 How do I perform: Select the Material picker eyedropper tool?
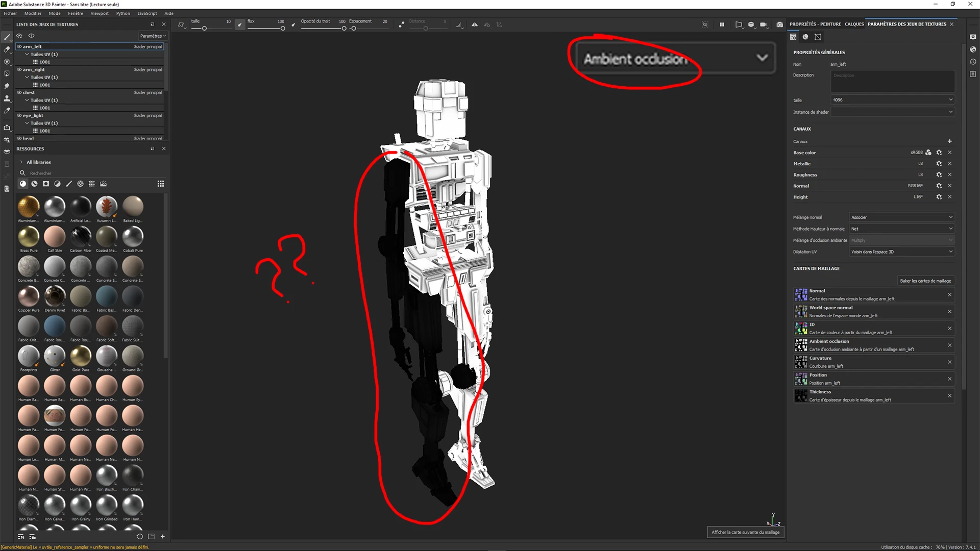click(7, 111)
